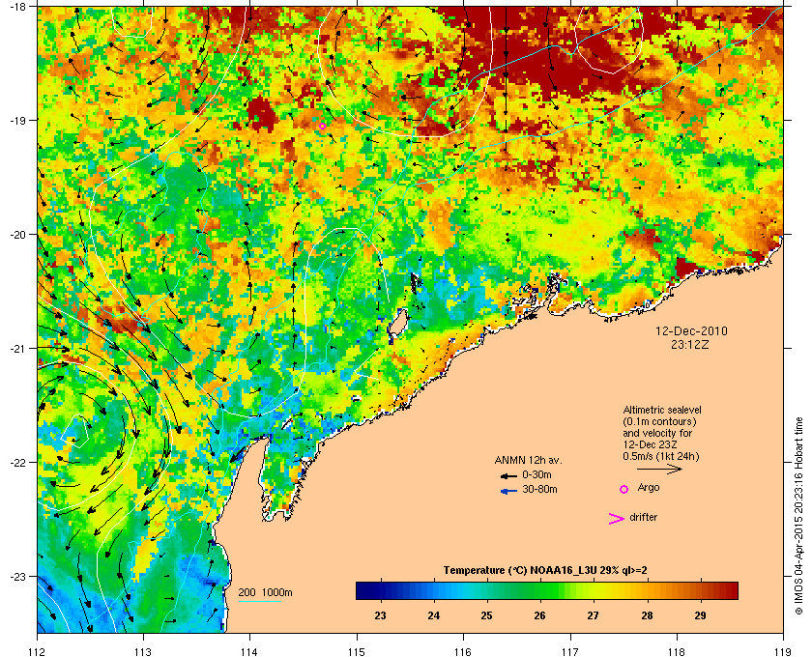Viewport: 812px width, 657px height.
Task: Click the latitude axis label -23
Action: click(16, 576)
